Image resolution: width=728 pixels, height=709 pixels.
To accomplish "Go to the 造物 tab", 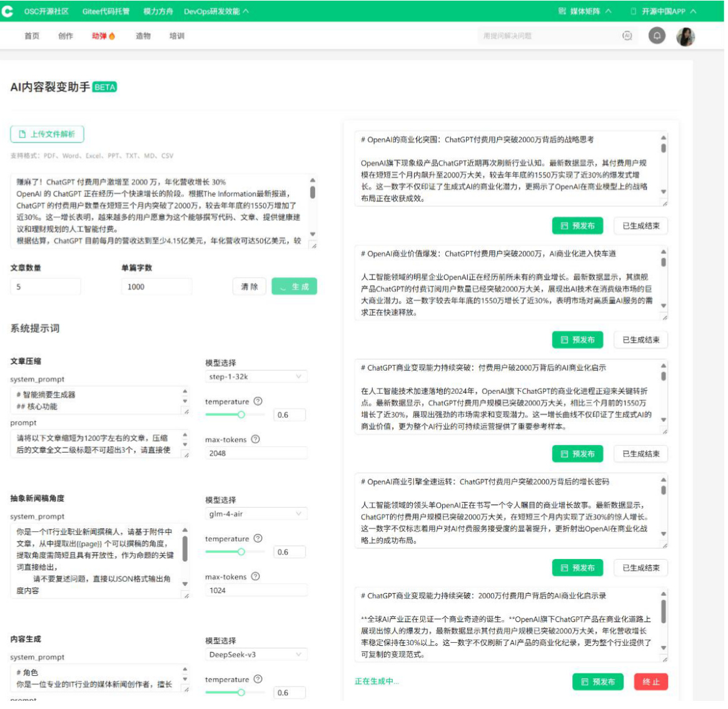I will (143, 36).
